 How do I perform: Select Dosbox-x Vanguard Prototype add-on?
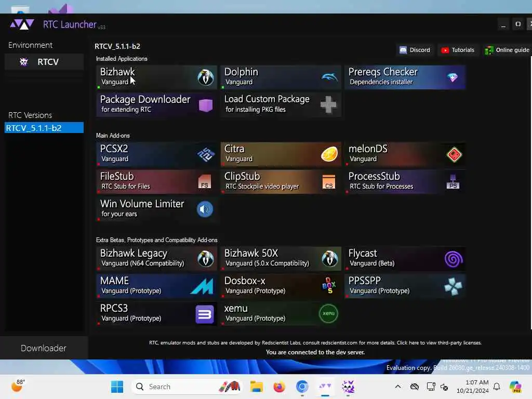[281, 286]
